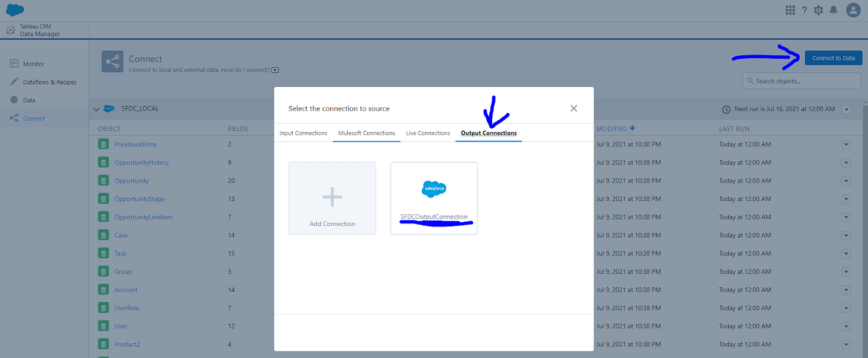Open the Group object link
This screenshot has width=868, height=358.
tap(123, 272)
